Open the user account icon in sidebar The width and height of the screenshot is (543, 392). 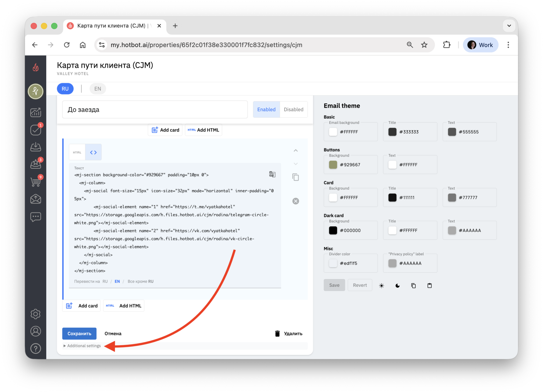36,331
